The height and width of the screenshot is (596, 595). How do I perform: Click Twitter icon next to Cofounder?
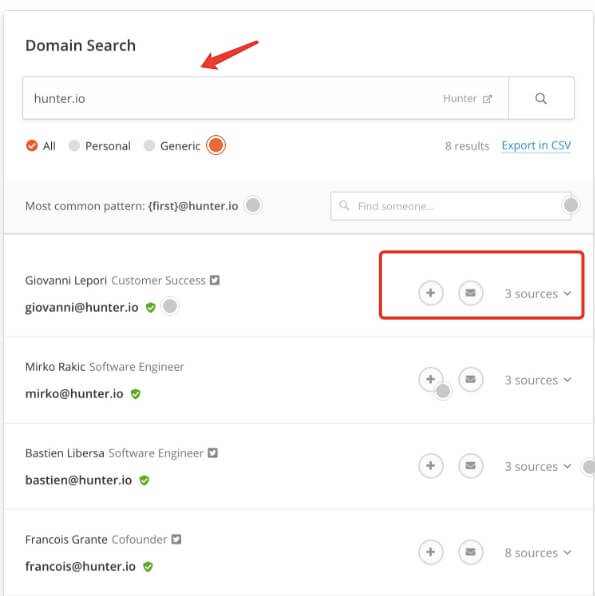176,539
